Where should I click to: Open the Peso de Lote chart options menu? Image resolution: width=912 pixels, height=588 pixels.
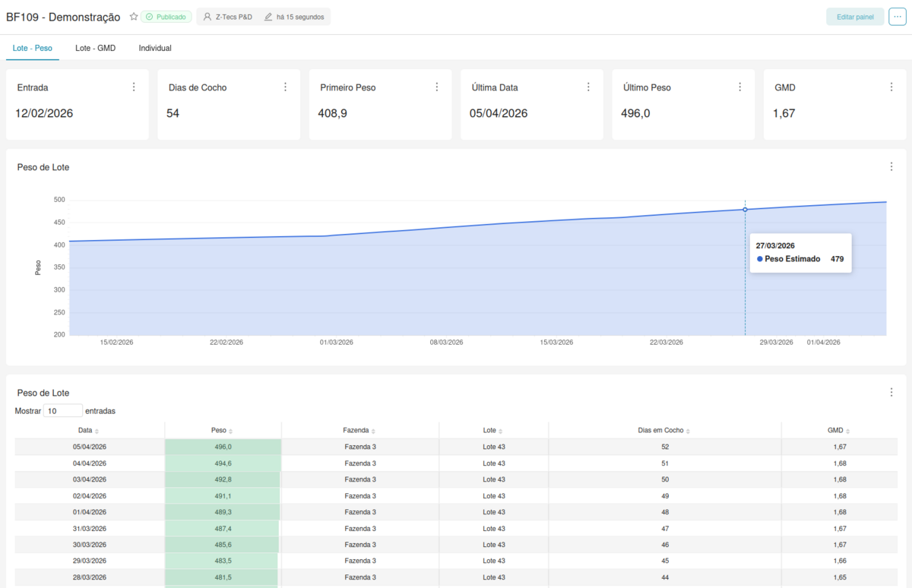click(x=891, y=166)
